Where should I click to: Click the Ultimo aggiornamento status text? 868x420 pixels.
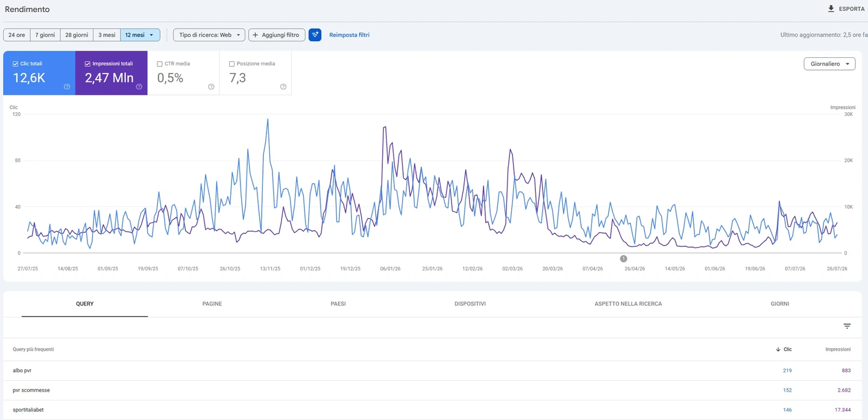click(823, 35)
